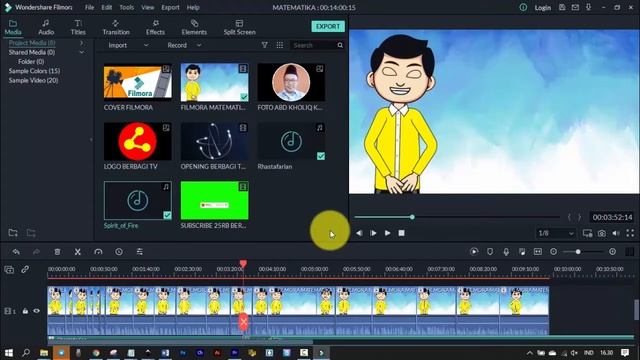Open the Help menu
The width and height of the screenshot is (640, 360).
(x=193, y=7)
